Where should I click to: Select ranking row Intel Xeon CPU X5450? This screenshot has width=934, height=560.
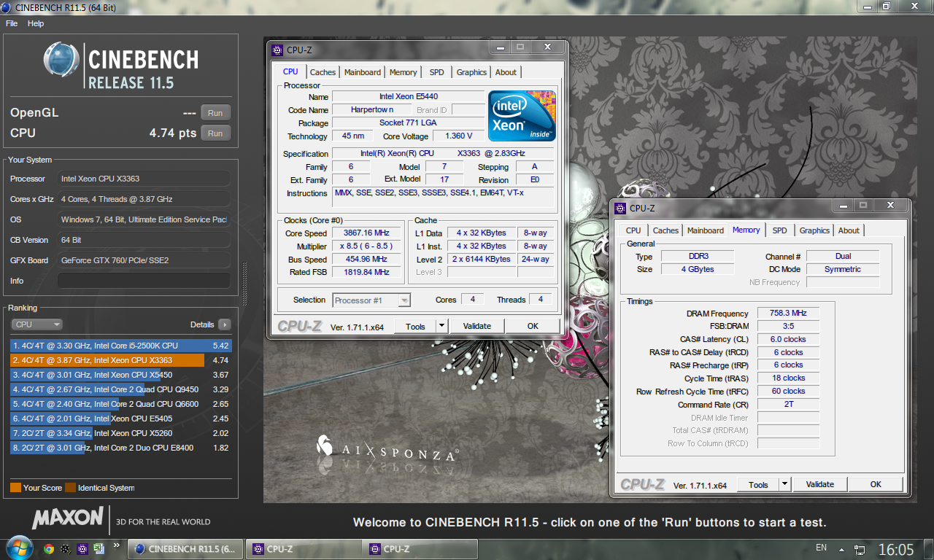[121, 375]
